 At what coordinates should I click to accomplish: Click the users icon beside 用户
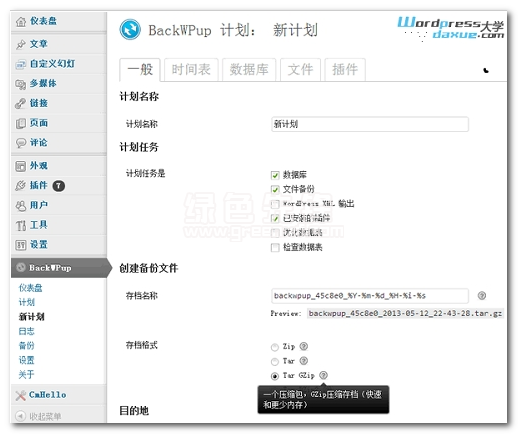click(21, 206)
